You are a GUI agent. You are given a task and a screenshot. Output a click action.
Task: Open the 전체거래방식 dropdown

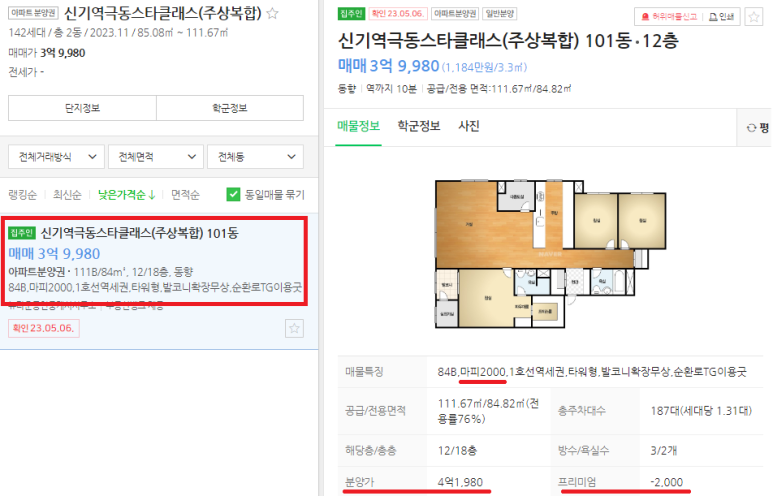tap(56, 157)
